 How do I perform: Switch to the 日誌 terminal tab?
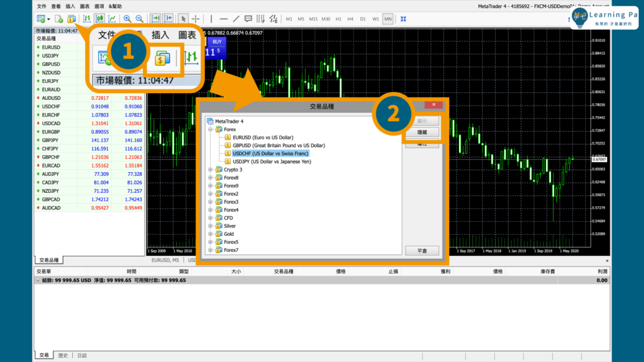pyautogui.click(x=82, y=356)
